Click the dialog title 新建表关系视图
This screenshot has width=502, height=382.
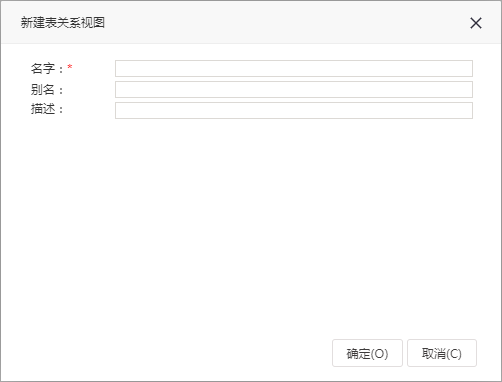point(63,23)
